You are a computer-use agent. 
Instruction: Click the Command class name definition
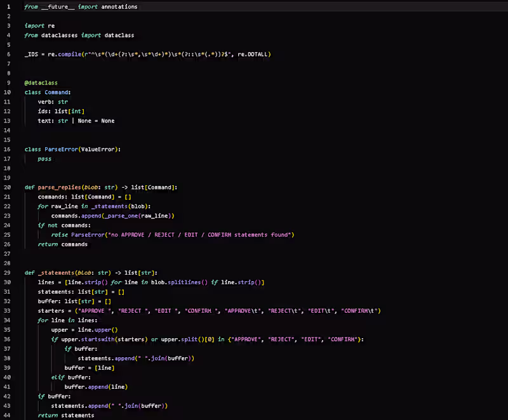(x=57, y=92)
